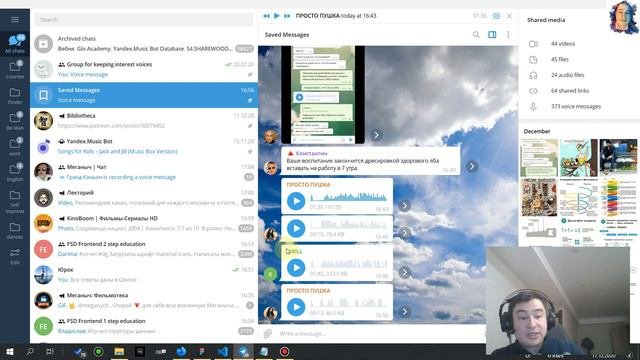Open Windows taskbar search
Screen dimensions: 640x360
[30, 351]
